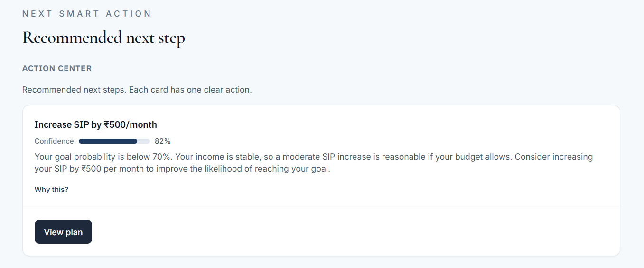644x268 pixels.
Task: Click the unfilled end of the confidence bar
Action: coord(144,141)
